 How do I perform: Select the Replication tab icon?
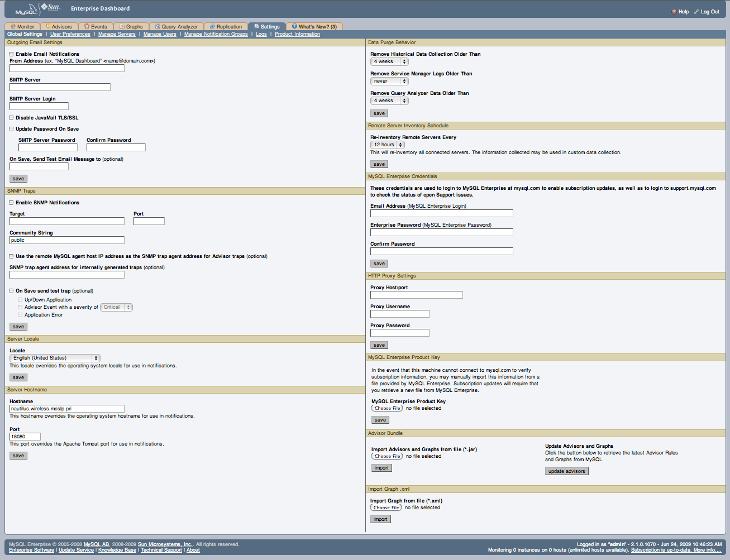click(x=211, y=26)
